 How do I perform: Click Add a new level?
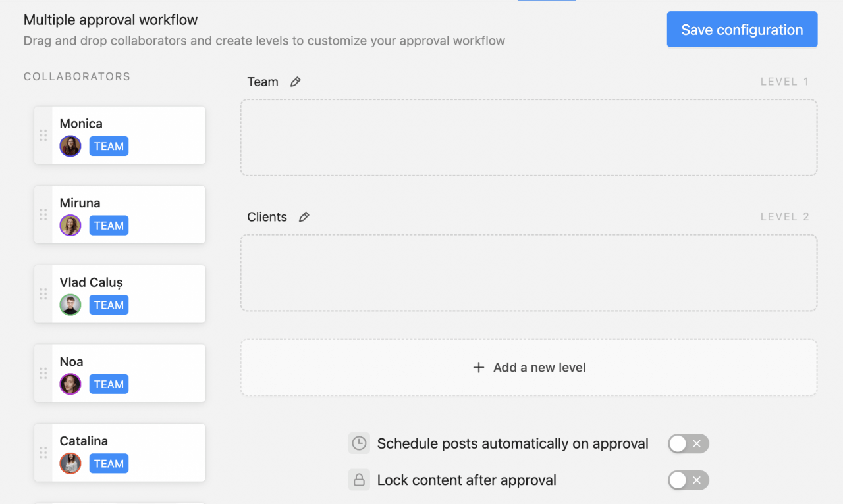(530, 367)
